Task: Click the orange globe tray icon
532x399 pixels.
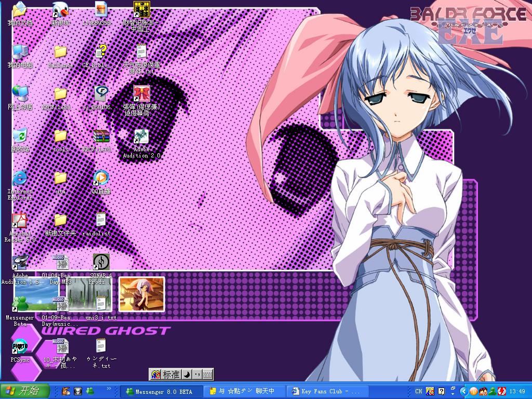Action: (x=473, y=391)
